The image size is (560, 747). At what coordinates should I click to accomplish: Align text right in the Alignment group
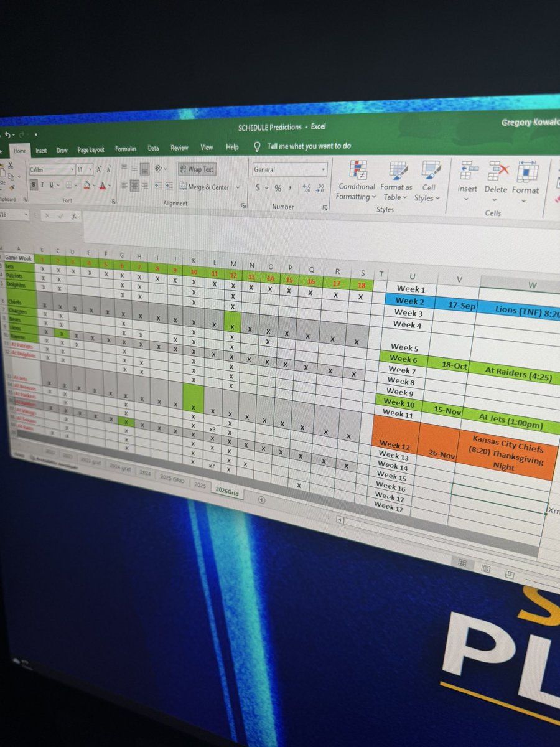tap(144, 185)
